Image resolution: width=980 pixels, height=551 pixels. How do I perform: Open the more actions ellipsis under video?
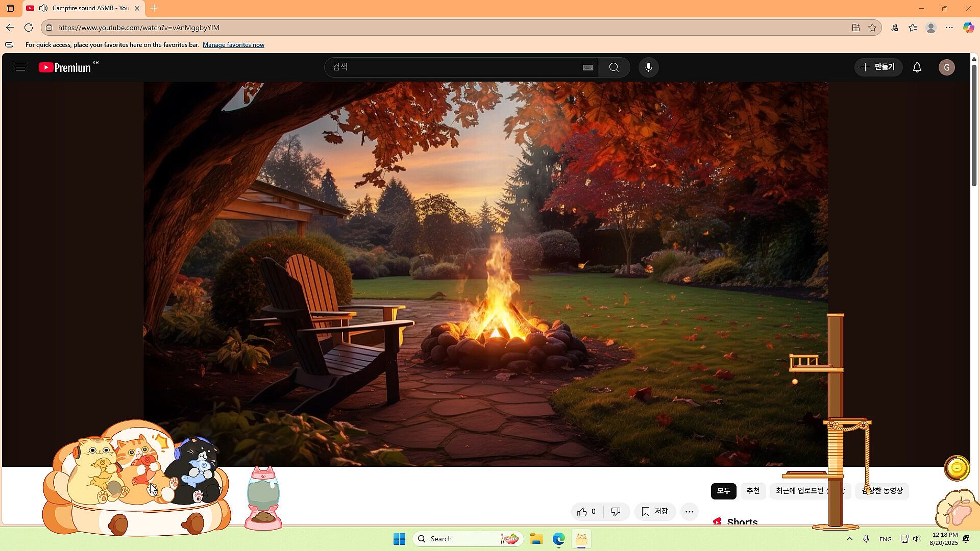pyautogui.click(x=689, y=512)
